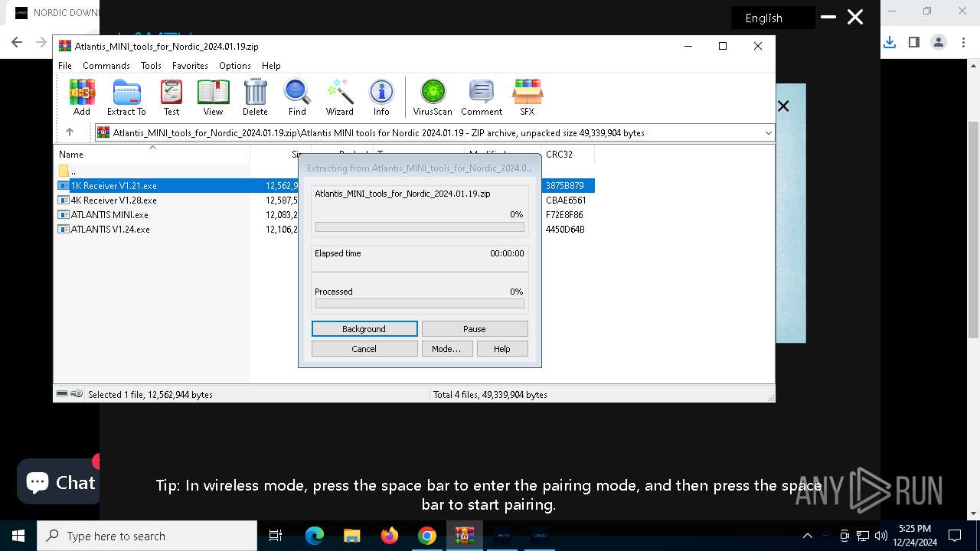Open the File menu

coord(65,66)
